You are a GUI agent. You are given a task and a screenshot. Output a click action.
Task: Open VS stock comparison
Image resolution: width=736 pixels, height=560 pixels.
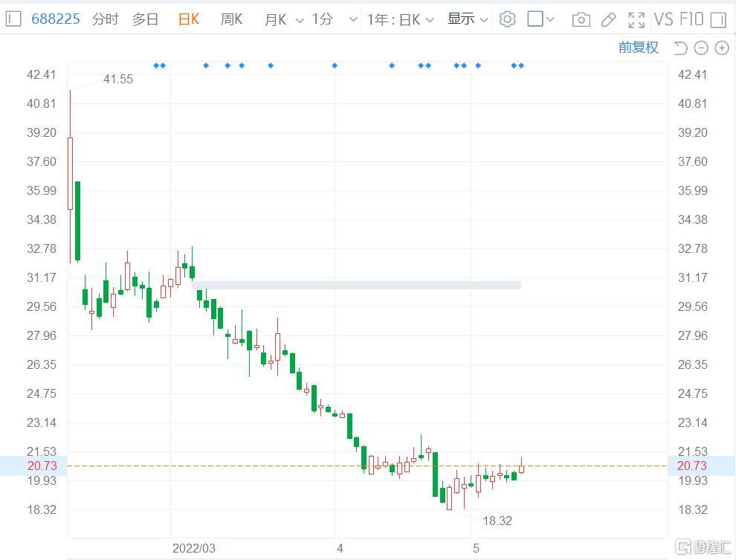click(x=664, y=19)
